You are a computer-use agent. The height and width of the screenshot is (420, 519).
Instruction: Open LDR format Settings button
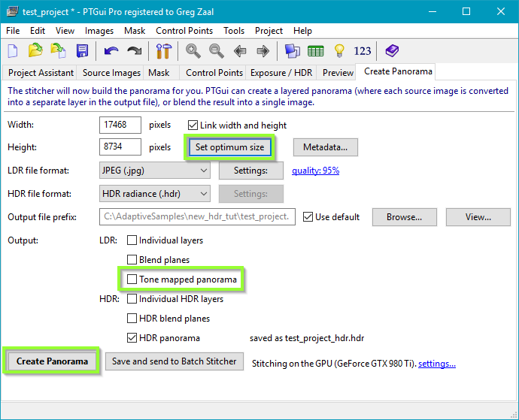[x=251, y=171]
